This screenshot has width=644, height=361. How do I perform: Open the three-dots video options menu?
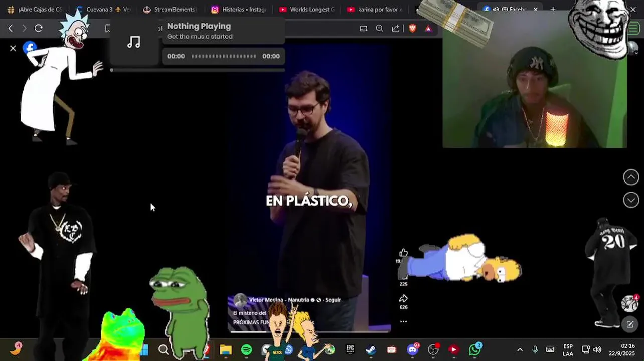(x=403, y=321)
